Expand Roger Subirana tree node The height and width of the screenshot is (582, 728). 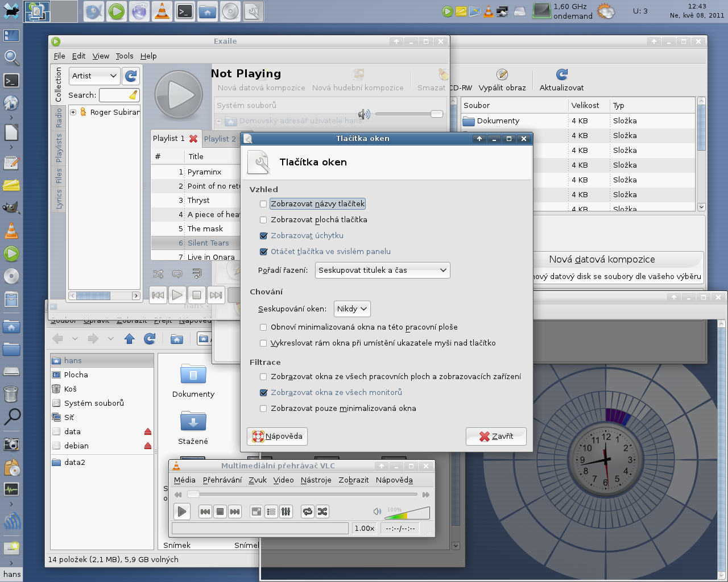(x=73, y=113)
